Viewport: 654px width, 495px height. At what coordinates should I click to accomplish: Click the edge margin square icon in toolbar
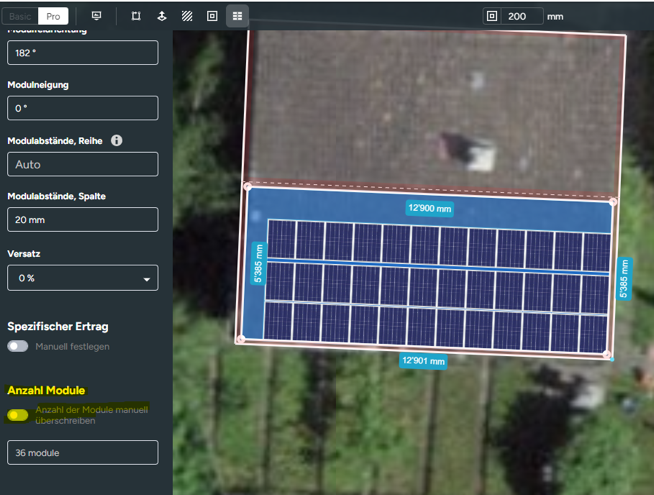point(212,16)
